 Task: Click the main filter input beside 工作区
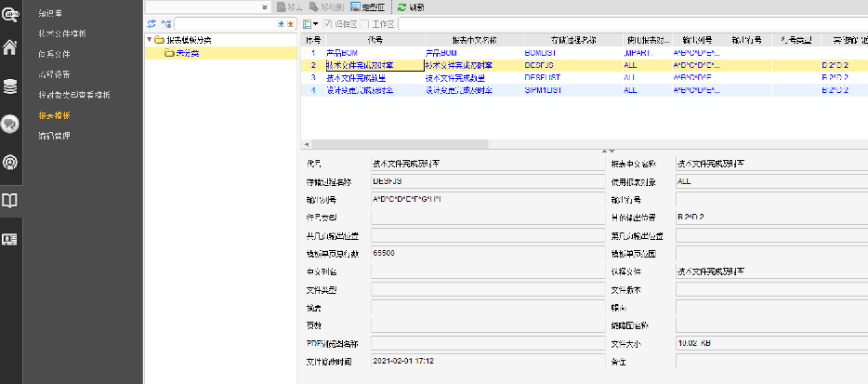pos(633,24)
